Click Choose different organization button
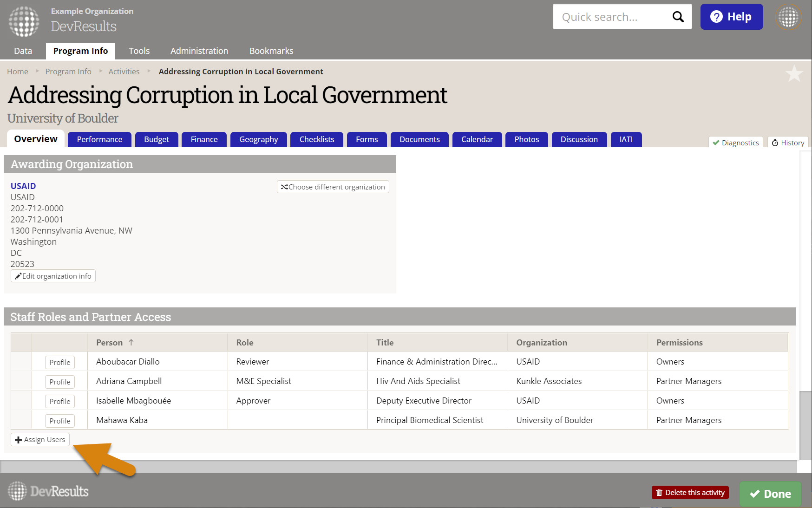Viewport: 812px width, 508px height. (x=333, y=187)
